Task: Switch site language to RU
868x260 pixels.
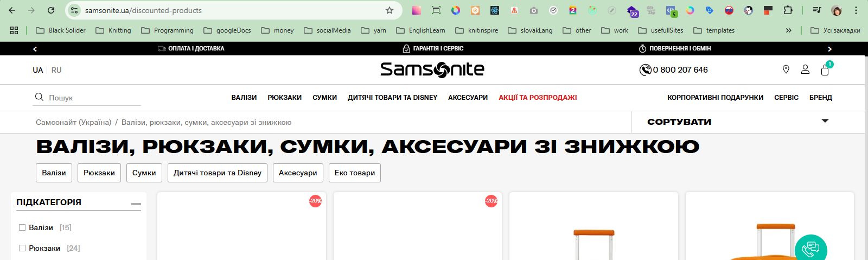Action: coord(56,70)
